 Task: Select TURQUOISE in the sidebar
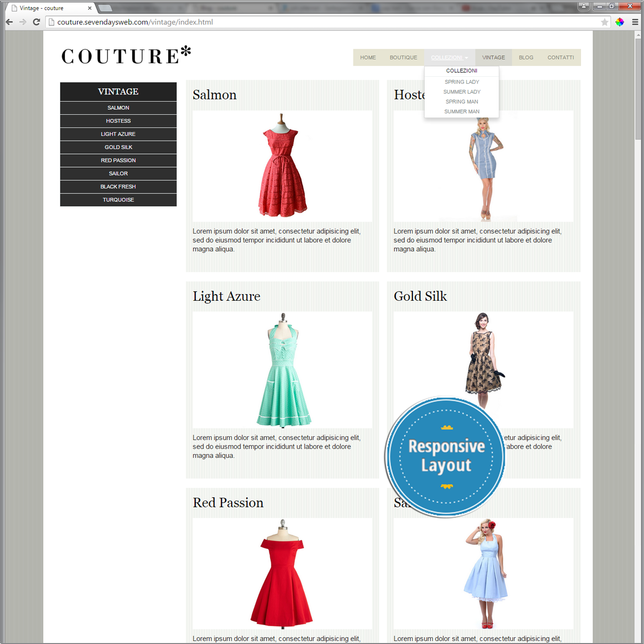[118, 200]
